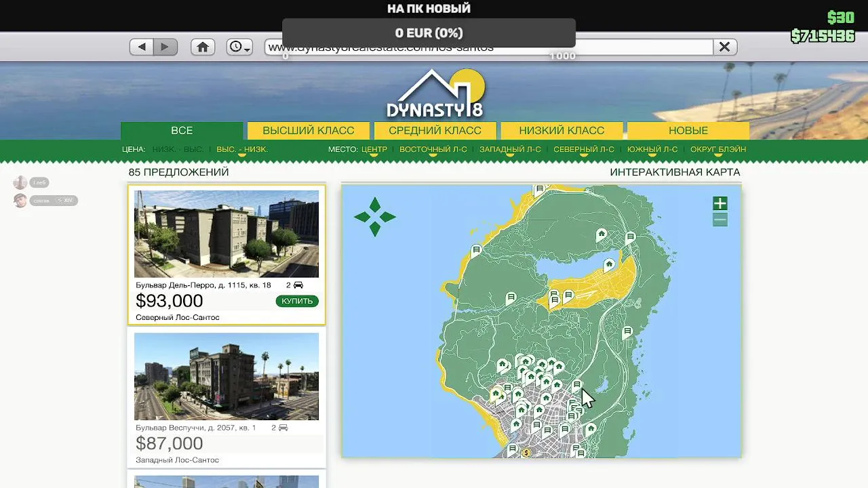Click the garage car icon on Vespucci listing
Image resolution: width=868 pixels, height=488 pixels.
[283, 428]
